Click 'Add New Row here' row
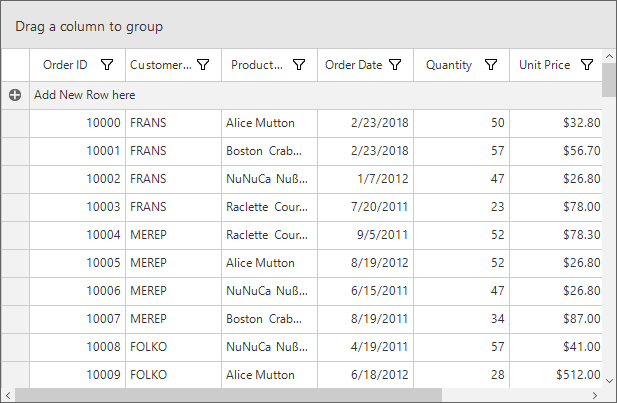 pyautogui.click(x=316, y=95)
